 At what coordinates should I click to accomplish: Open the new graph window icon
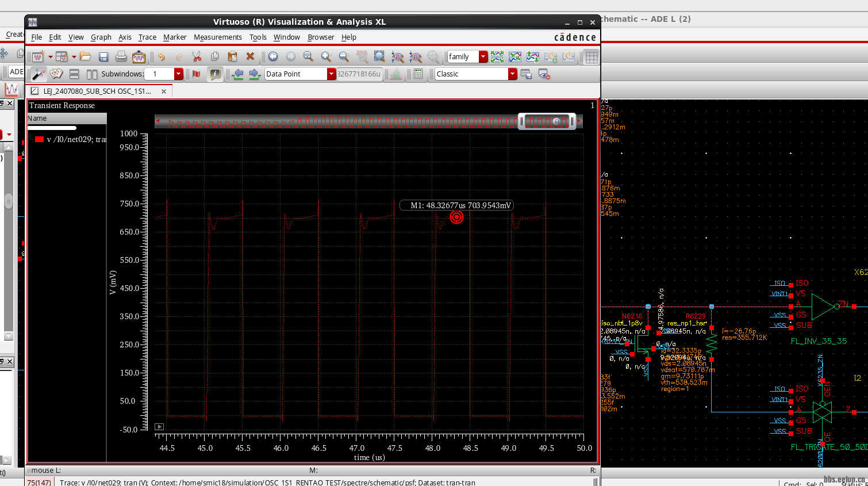point(38,56)
